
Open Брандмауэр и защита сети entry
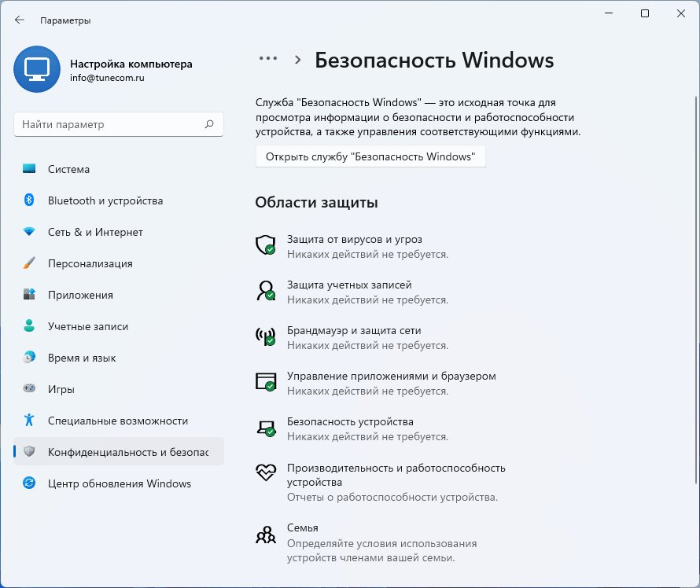tap(354, 330)
